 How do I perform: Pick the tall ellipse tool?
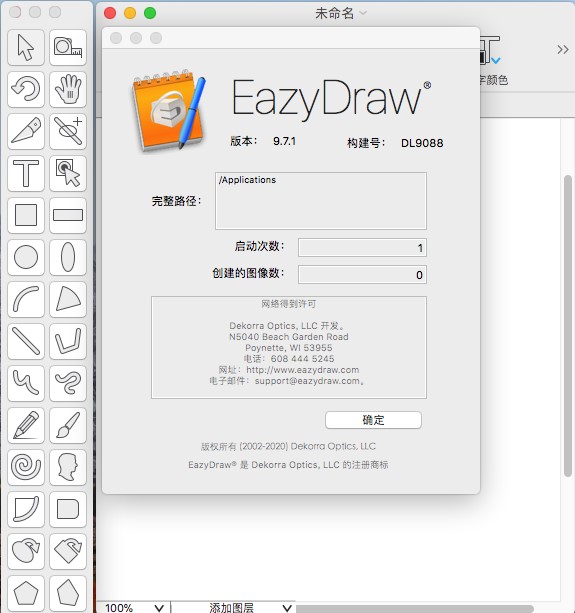68,257
